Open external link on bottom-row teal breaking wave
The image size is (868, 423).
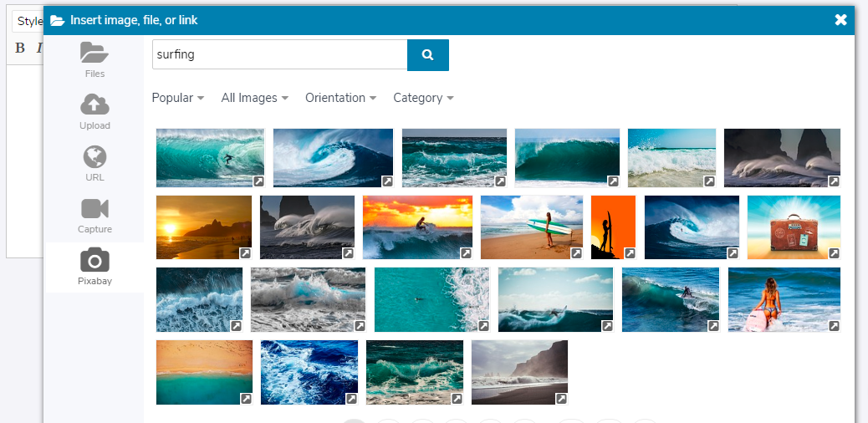click(457, 398)
